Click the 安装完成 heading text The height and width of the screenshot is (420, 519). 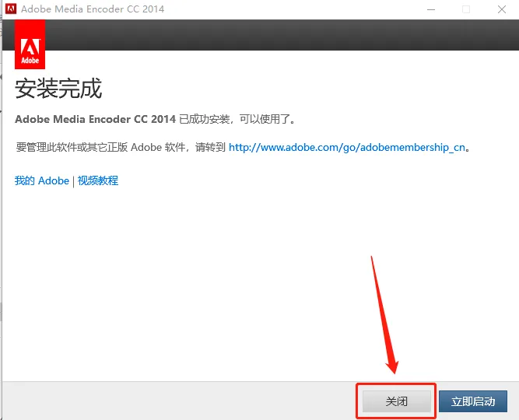pyautogui.click(x=58, y=89)
